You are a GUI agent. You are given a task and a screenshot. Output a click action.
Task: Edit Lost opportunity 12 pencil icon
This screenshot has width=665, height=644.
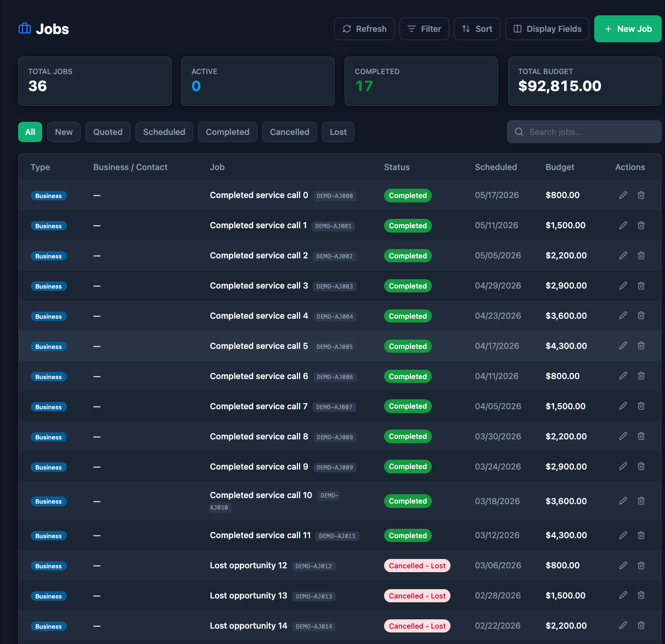[x=623, y=566]
